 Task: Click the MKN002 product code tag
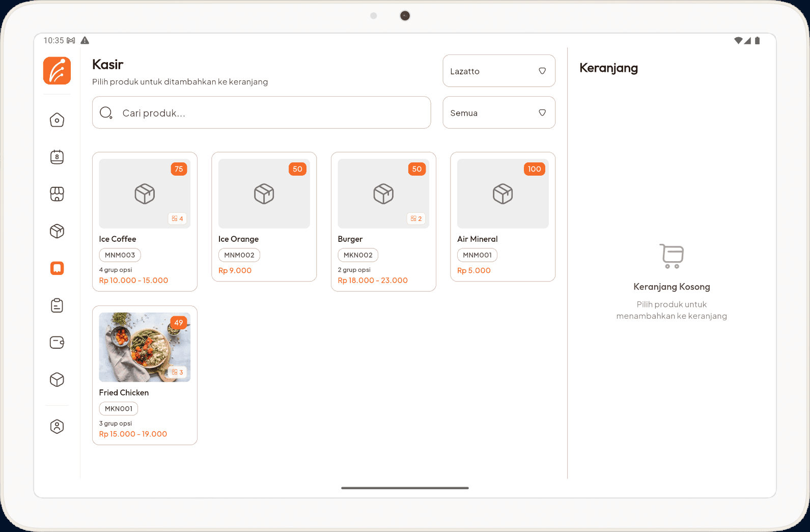[x=358, y=255]
